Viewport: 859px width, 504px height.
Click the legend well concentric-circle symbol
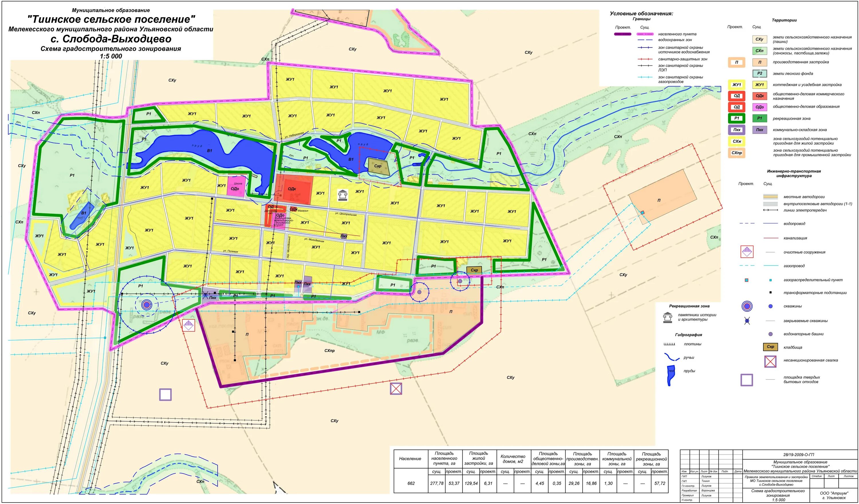click(747, 306)
